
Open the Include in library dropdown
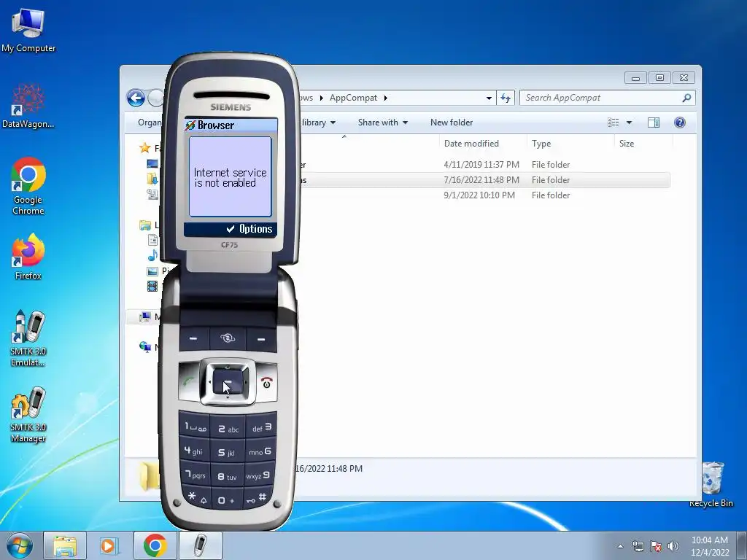tap(318, 122)
